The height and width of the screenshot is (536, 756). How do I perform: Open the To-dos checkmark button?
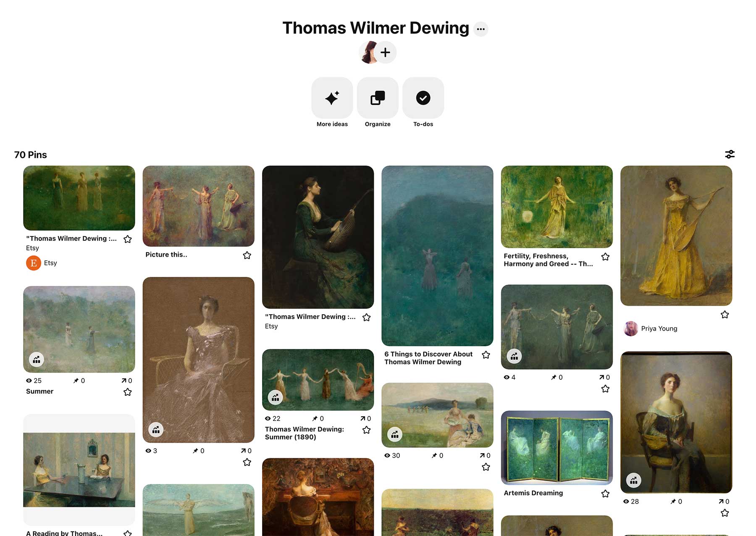[423, 98]
